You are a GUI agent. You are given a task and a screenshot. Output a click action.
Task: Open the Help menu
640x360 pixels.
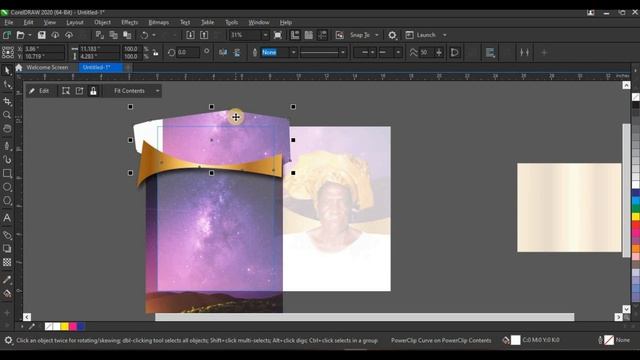coord(285,22)
